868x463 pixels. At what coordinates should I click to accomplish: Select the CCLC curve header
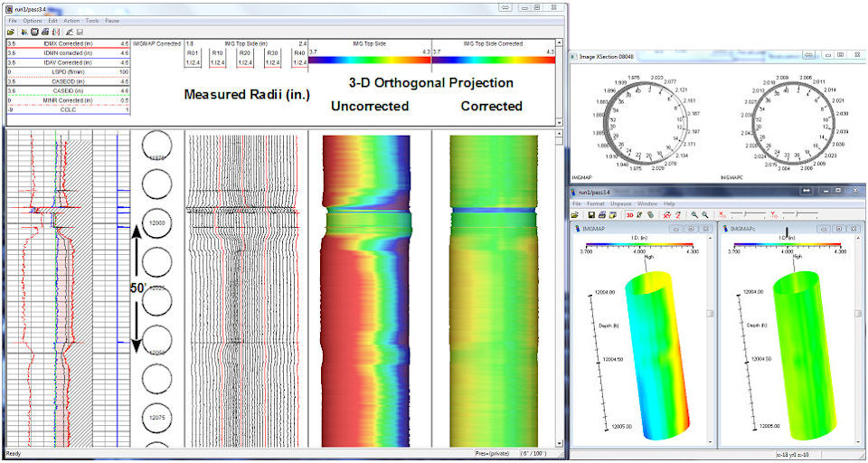point(68,109)
